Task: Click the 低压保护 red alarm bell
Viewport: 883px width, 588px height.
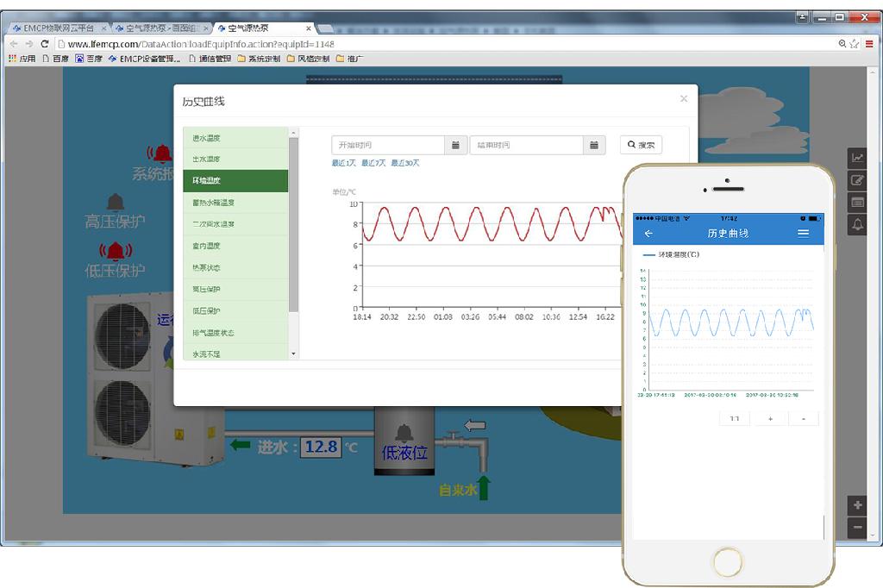Action: point(116,251)
